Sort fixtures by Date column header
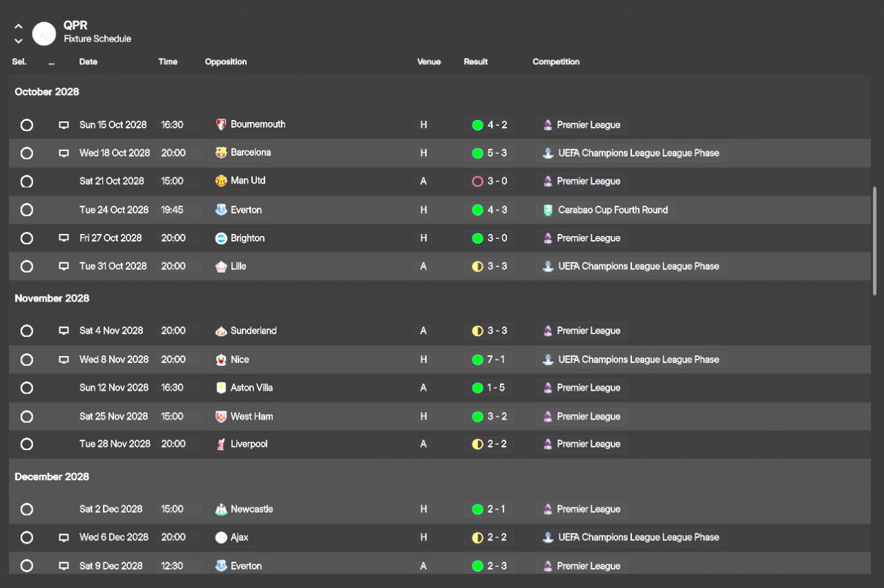Viewport: 884px width, 588px height. tap(88, 61)
